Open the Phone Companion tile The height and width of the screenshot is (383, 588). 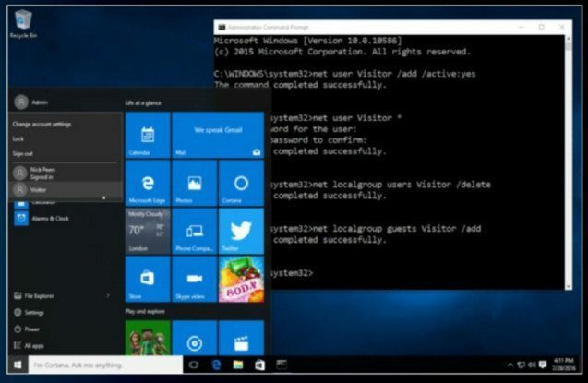point(194,232)
